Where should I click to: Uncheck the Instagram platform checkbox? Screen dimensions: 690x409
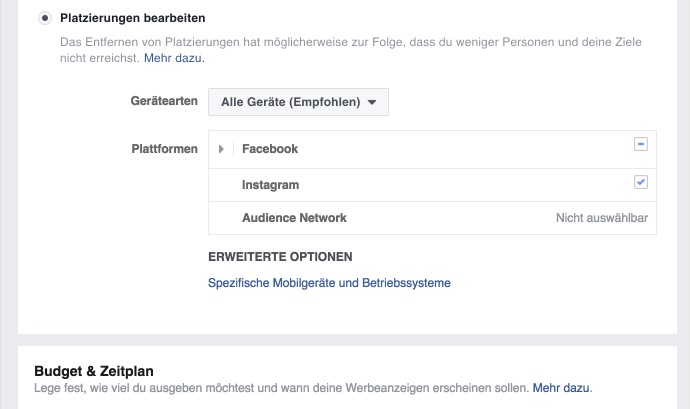click(x=641, y=182)
